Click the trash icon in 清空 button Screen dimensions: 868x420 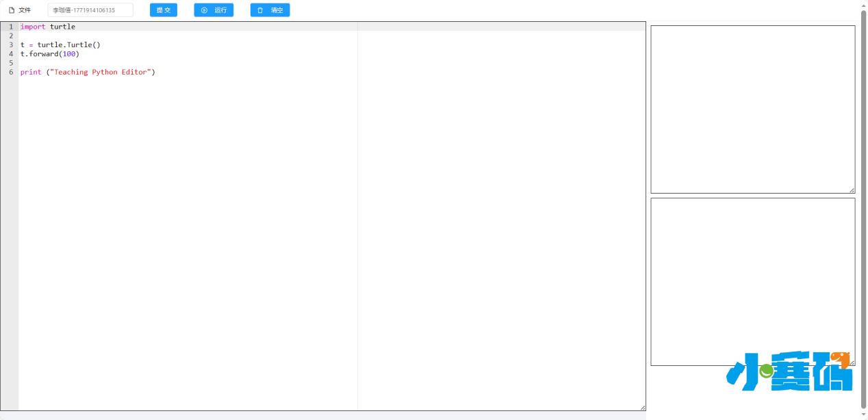260,10
